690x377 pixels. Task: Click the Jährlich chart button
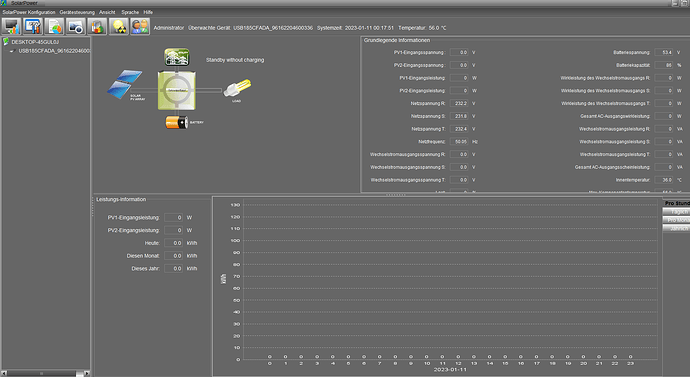click(677, 228)
